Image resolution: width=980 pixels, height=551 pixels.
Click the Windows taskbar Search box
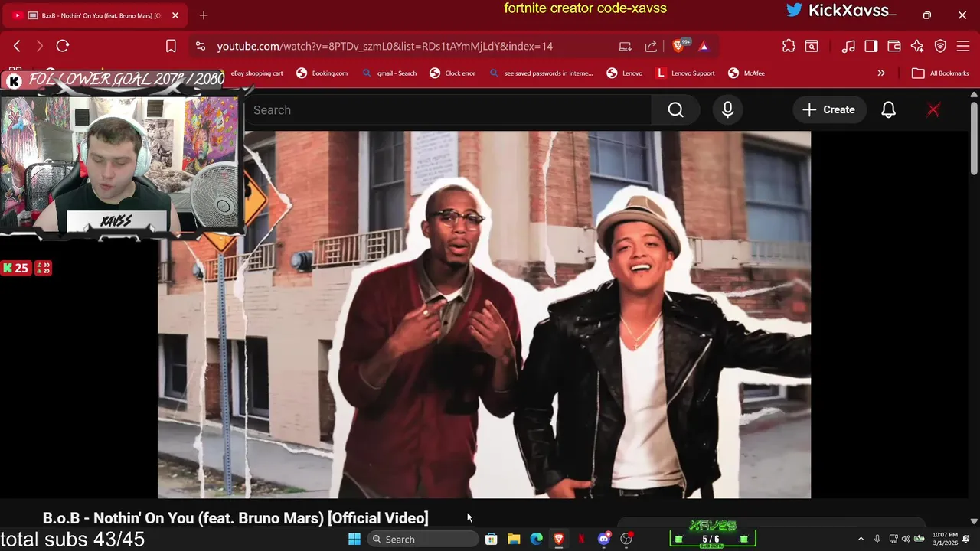(x=421, y=540)
